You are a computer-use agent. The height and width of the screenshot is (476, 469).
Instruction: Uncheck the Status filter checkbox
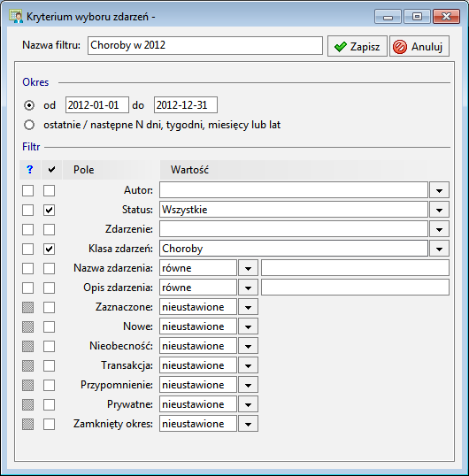[x=50, y=210]
